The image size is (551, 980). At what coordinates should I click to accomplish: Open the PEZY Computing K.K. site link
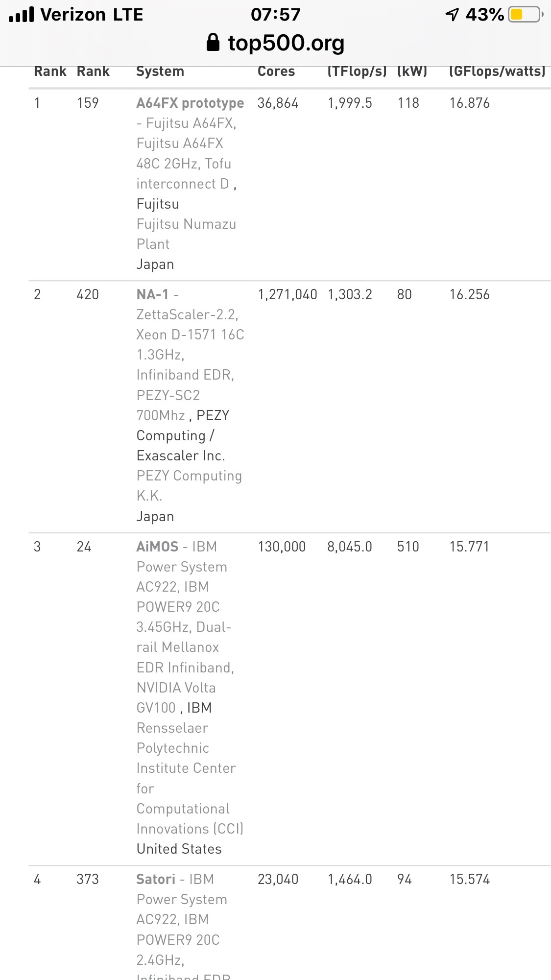tap(189, 485)
